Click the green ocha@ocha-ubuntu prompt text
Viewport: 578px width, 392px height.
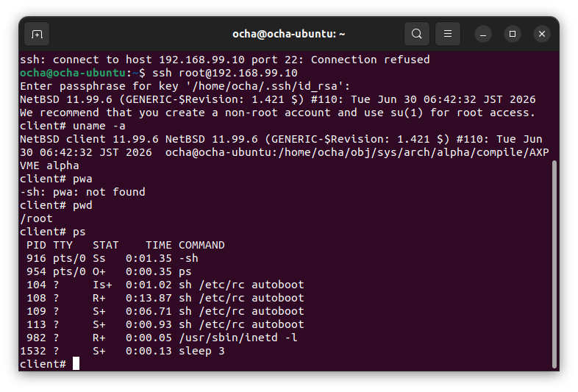point(73,73)
